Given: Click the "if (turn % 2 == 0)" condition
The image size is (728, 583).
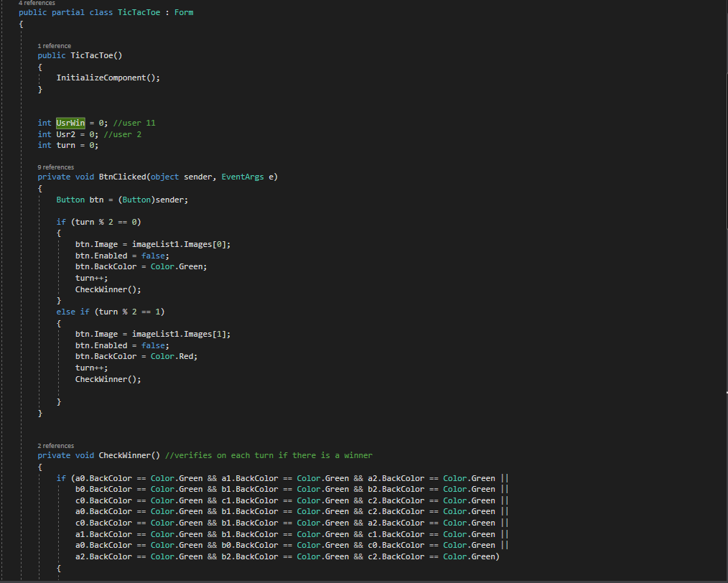Looking at the screenshot, I should 98,222.
